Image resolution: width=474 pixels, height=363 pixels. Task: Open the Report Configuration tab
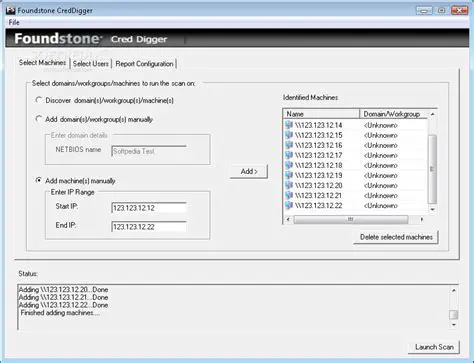tap(144, 64)
